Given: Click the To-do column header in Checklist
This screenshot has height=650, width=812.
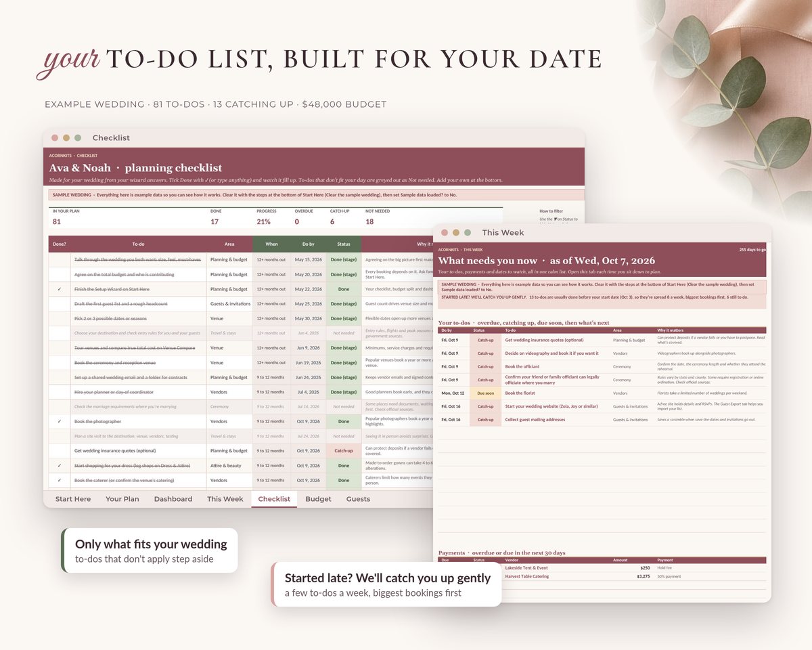Looking at the screenshot, I should [x=139, y=244].
